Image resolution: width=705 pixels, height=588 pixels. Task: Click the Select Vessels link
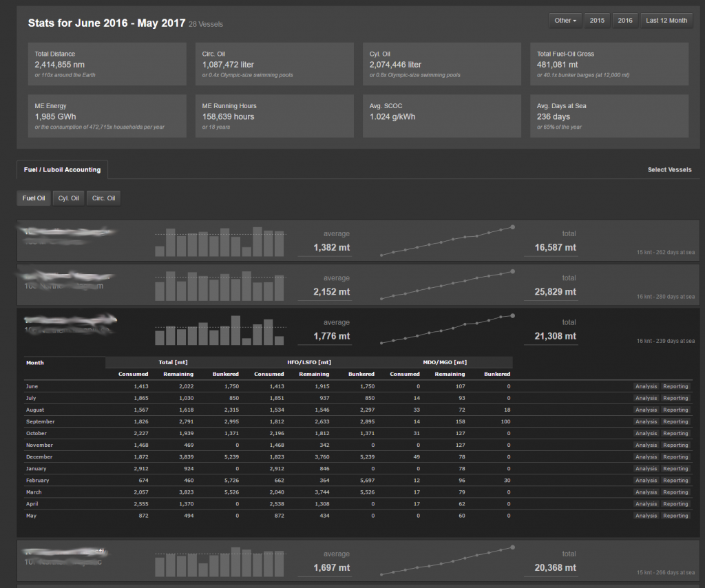pos(669,169)
